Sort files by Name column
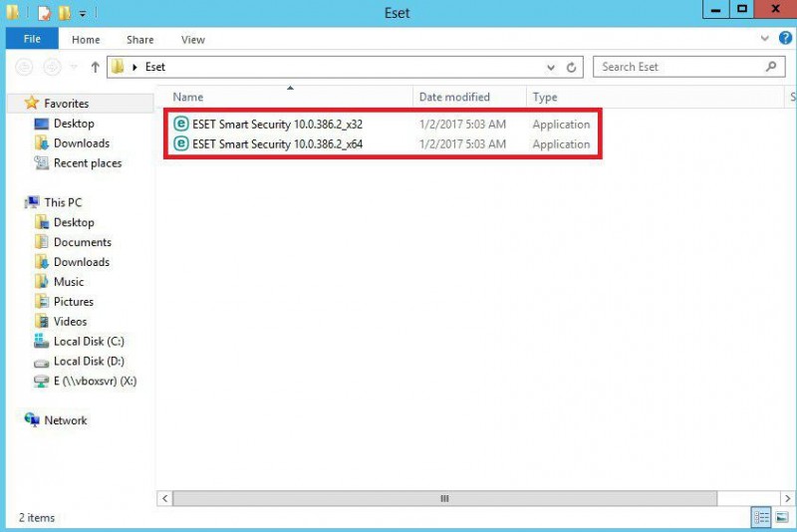The height and width of the screenshot is (532, 797). (x=187, y=97)
